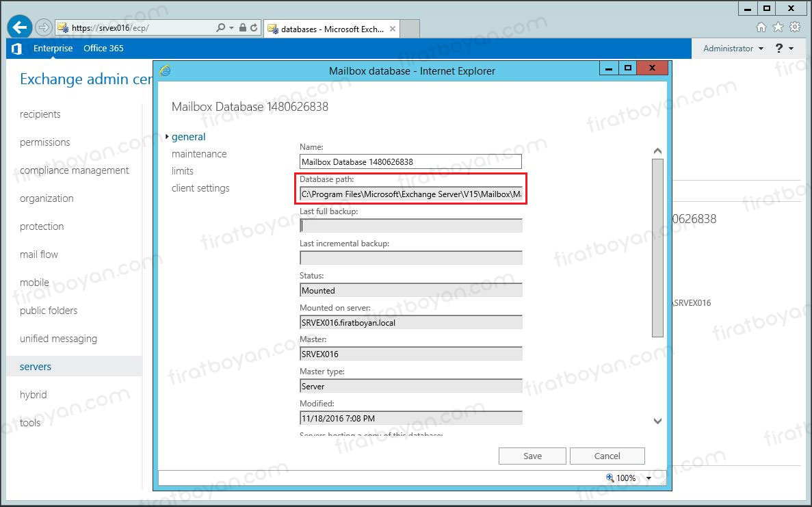812x507 pixels.
Task: Switch to the Office 365 tab
Action: [103, 48]
